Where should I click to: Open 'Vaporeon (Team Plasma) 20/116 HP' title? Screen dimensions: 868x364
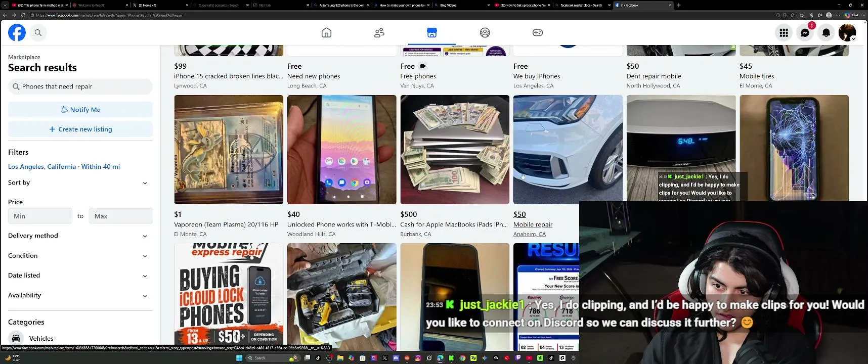pyautogui.click(x=226, y=224)
